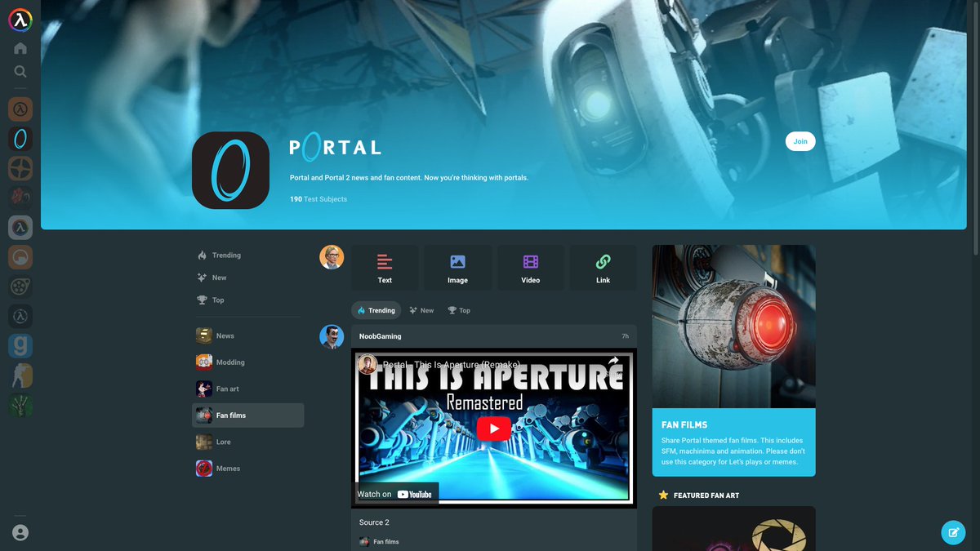Create a Video post
This screenshot has height=551, width=980.
[531, 268]
